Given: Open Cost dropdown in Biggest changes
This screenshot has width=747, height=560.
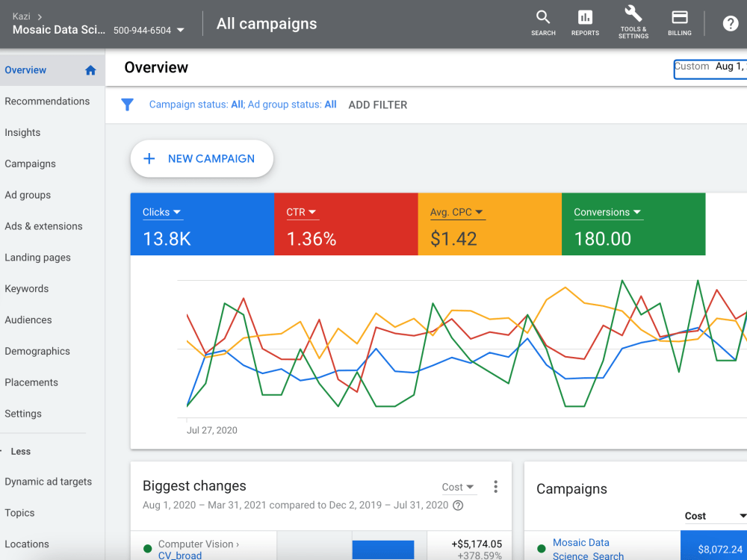Looking at the screenshot, I should [x=458, y=487].
